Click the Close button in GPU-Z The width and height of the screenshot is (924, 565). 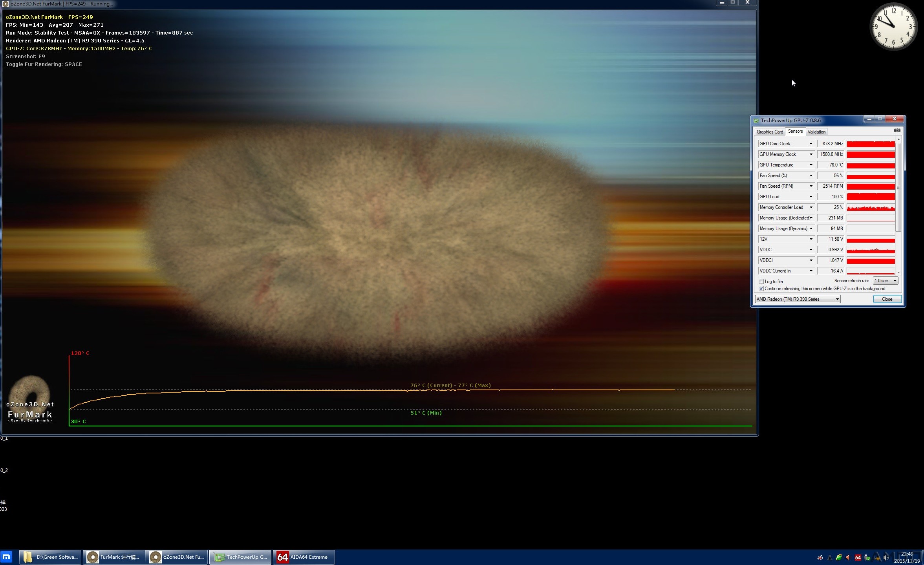887,299
